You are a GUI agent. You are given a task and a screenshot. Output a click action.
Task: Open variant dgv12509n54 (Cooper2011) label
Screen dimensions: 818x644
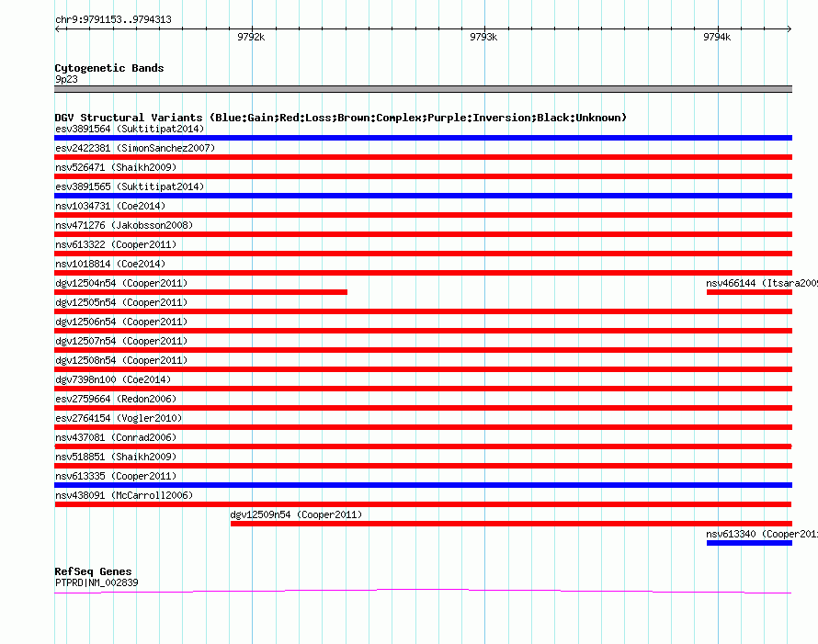[x=296, y=514]
